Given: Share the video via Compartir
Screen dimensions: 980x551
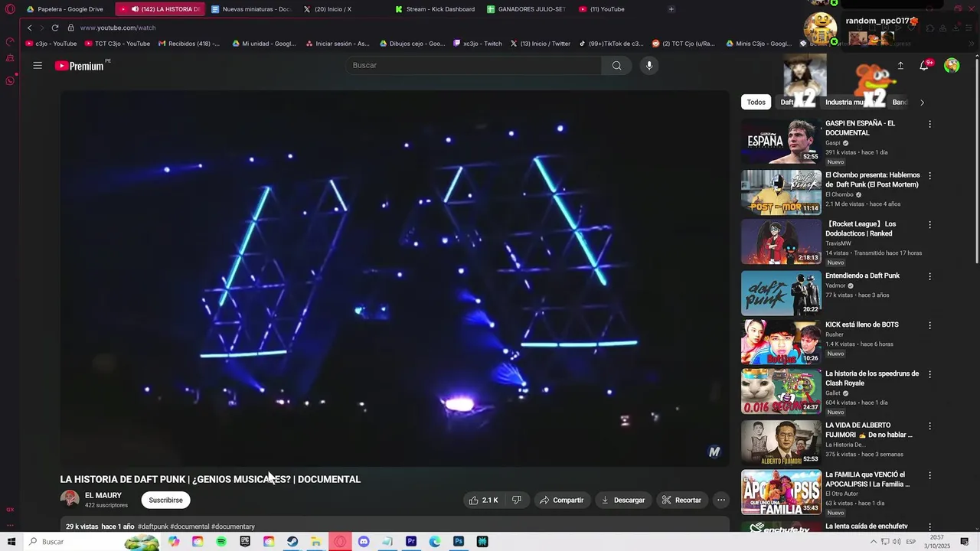Looking at the screenshot, I should [x=562, y=500].
